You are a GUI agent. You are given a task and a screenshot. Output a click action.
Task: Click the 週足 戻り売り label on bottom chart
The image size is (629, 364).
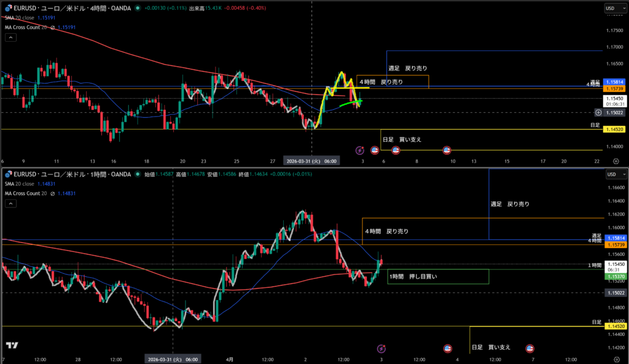pyautogui.click(x=510, y=204)
